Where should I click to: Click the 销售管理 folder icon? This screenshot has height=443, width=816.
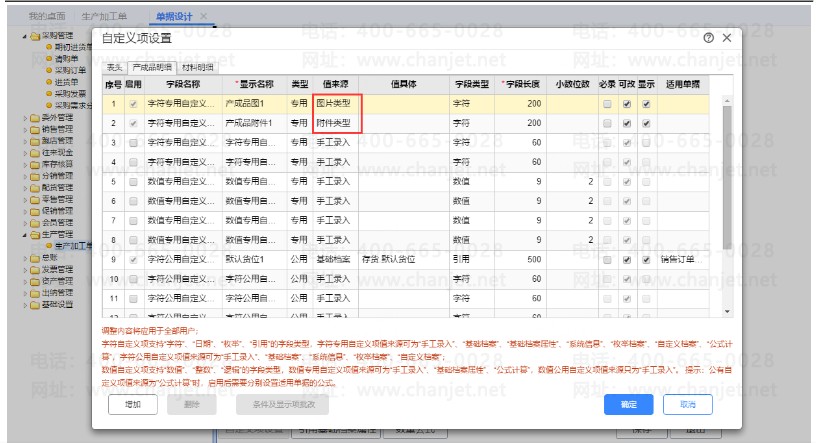pos(34,129)
